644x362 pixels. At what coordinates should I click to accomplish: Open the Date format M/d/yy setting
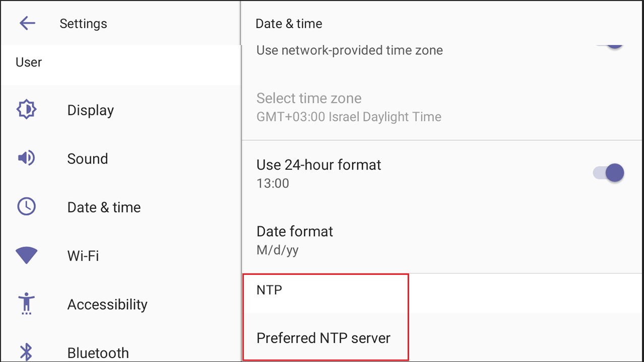pos(443,240)
